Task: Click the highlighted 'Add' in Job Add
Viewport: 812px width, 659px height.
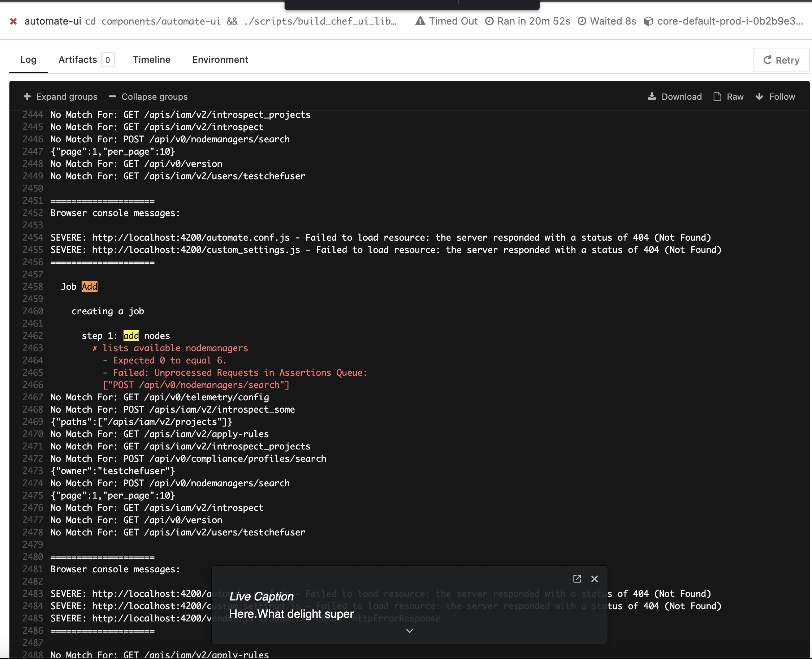Action: pyautogui.click(x=90, y=287)
